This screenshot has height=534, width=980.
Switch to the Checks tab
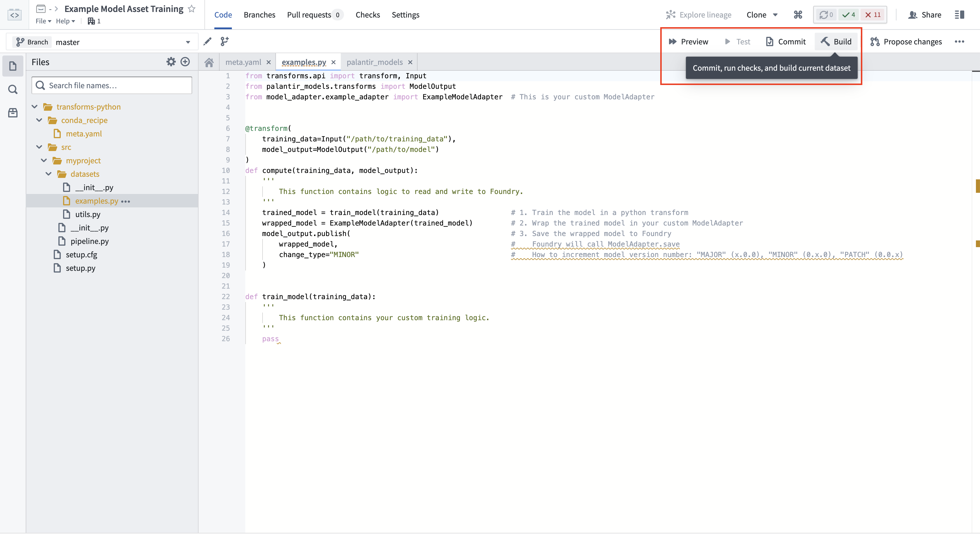(x=367, y=15)
